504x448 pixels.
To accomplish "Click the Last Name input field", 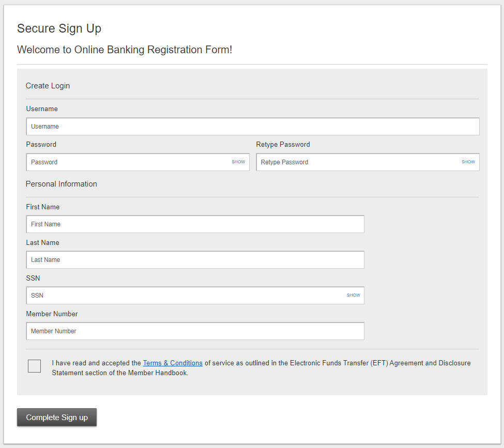I will point(195,260).
